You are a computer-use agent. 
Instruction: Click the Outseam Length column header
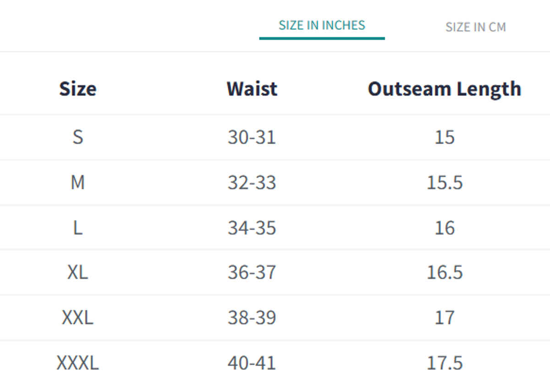444,89
